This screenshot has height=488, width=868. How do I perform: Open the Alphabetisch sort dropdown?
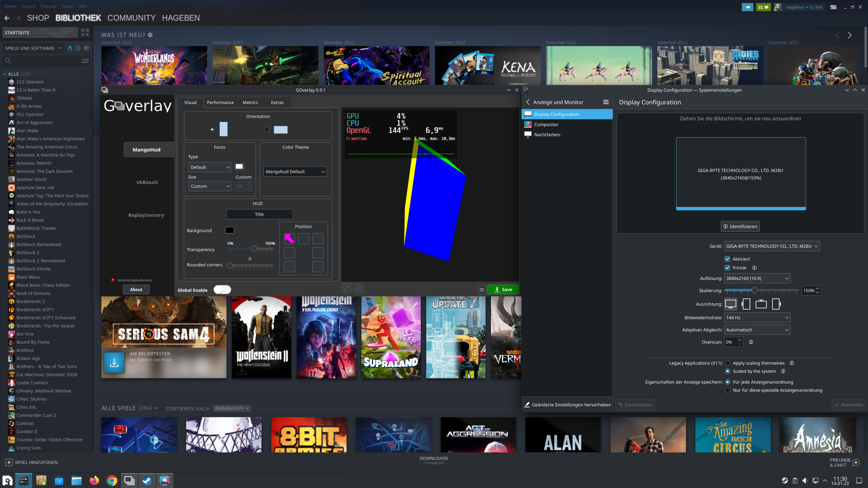[232, 408]
